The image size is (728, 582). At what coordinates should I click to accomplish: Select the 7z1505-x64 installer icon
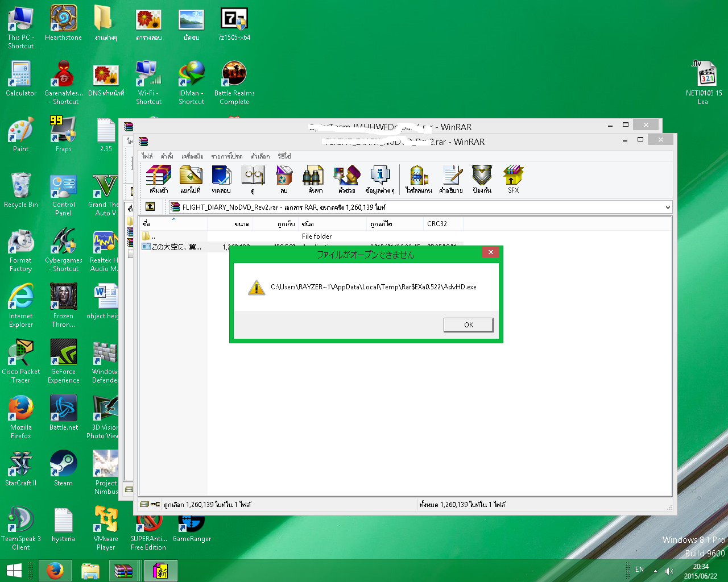(234, 23)
